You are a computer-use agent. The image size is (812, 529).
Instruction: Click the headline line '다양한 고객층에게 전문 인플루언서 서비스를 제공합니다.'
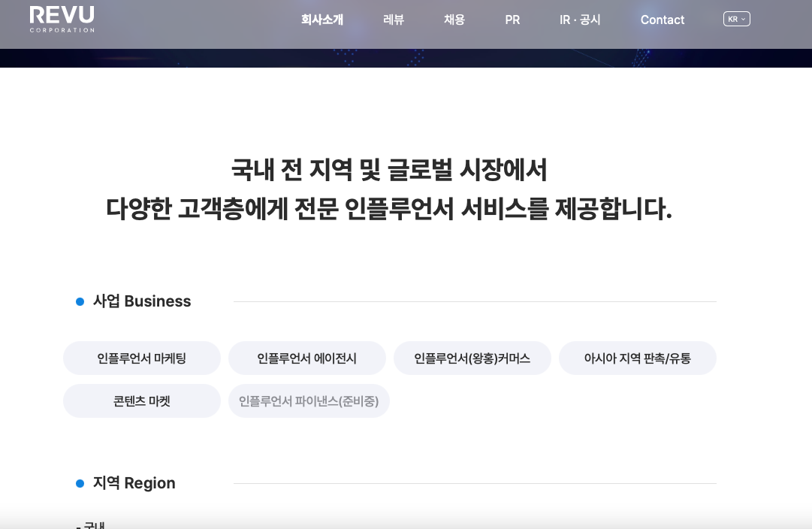389,209
